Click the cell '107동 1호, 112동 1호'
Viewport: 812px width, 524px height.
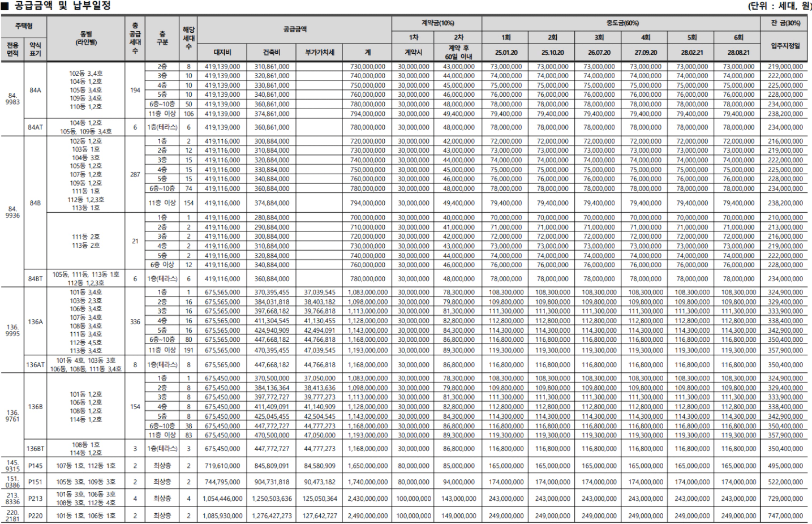86,466
